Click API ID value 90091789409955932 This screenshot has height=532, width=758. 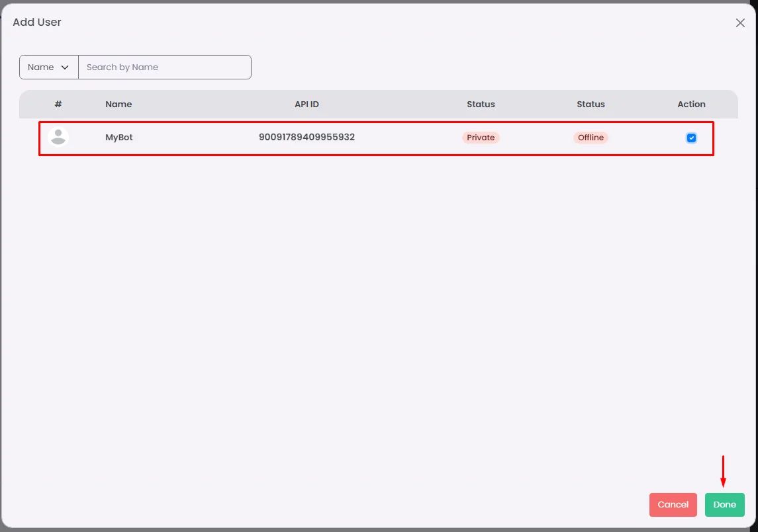[307, 137]
